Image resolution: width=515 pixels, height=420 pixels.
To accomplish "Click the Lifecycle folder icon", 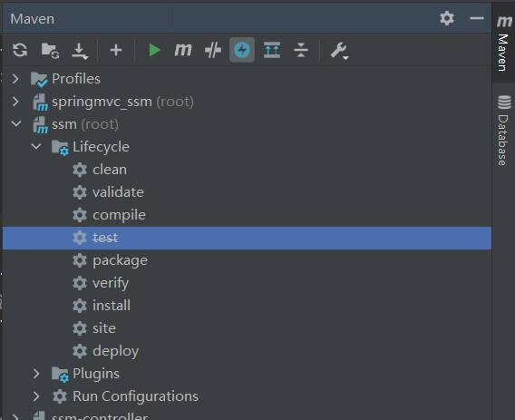I will (x=60, y=148).
